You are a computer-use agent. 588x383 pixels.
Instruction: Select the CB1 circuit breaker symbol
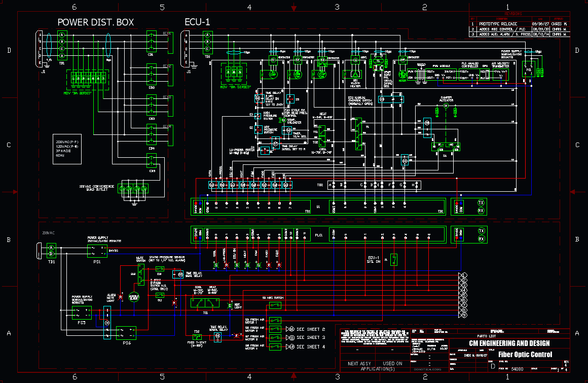[x=151, y=40]
